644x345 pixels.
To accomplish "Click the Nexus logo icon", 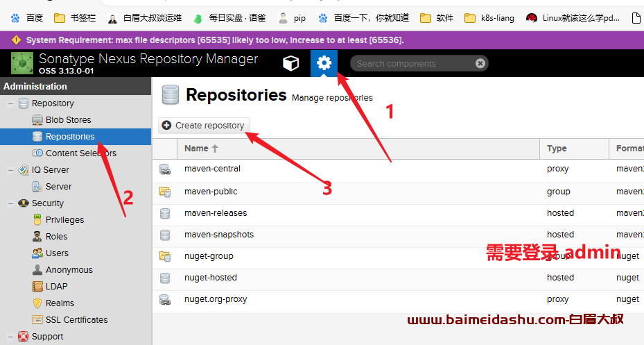I will (x=22, y=63).
